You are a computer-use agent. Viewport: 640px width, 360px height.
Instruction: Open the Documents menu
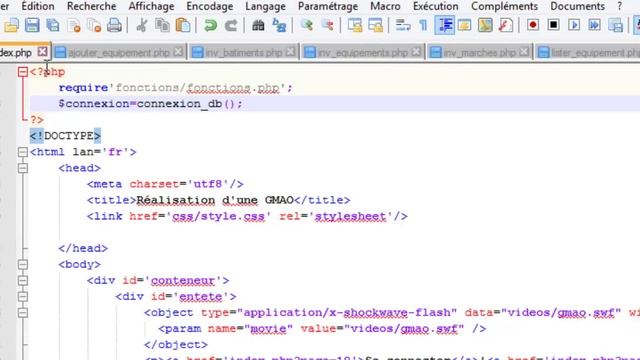[x=578, y=6]
